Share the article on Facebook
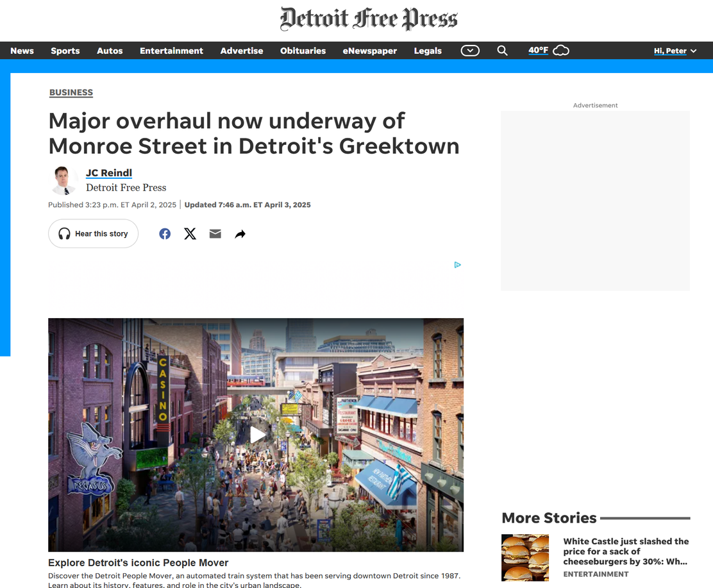Screen dimensions: 713x588 [165, 234]
